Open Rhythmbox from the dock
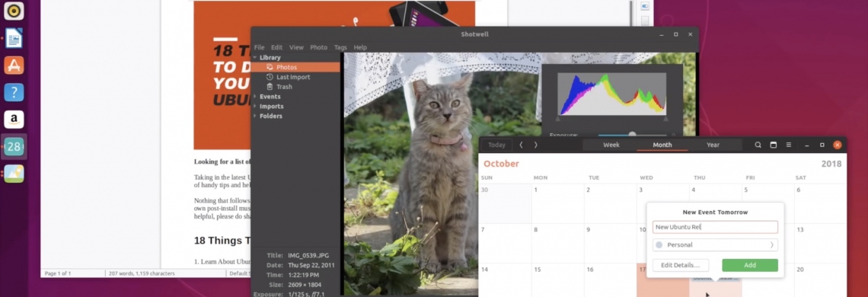The image size is (868, 297). pos(14,11)
